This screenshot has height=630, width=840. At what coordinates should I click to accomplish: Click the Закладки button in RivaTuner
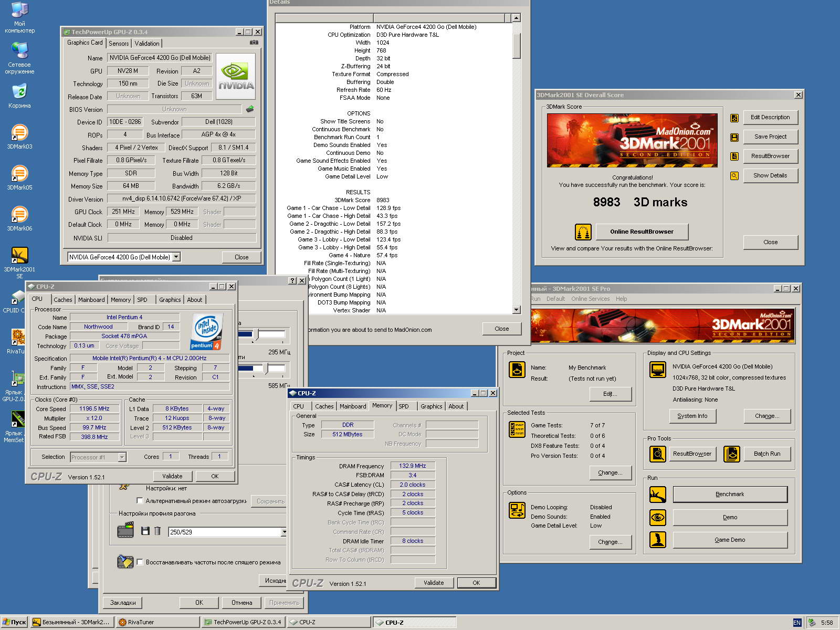click(123, 603)
